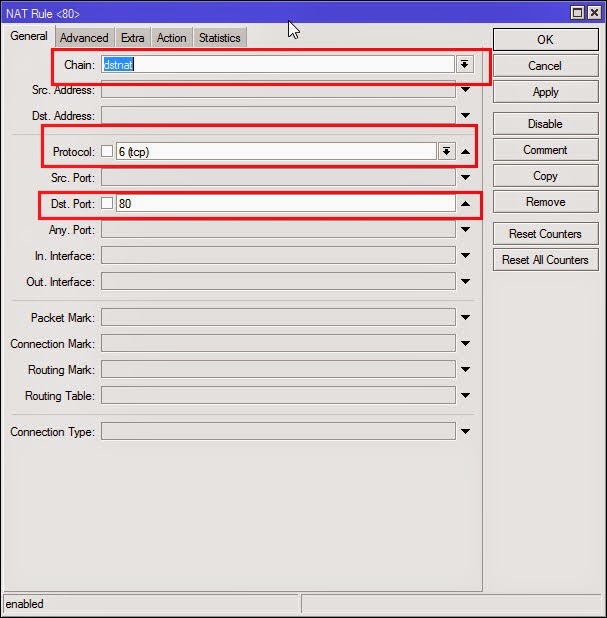Apply the NAT rule settings
The height and width of the screenshot is (618, 607).
(546, 92)
